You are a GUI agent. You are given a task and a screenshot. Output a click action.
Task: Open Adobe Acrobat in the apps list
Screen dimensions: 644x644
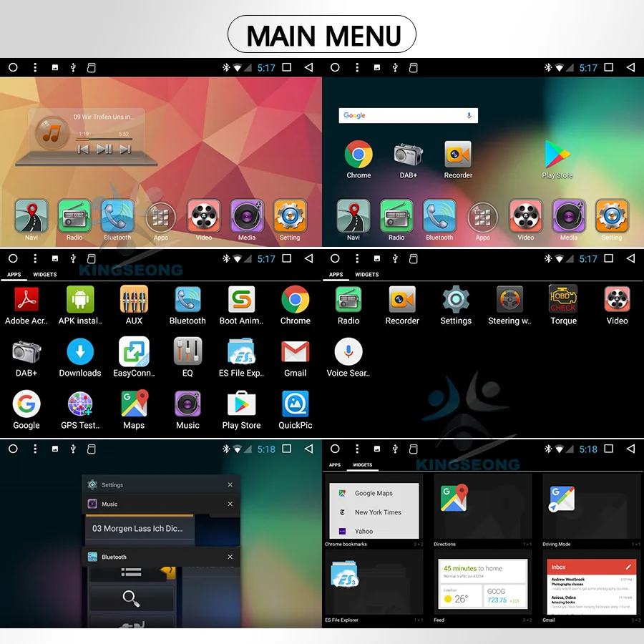[x=26, y=300]
